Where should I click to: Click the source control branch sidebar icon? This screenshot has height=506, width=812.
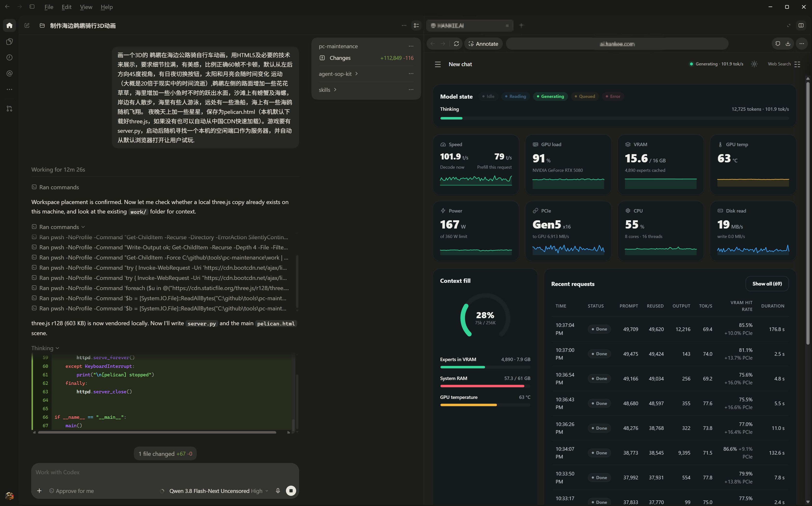coord(9,109)
